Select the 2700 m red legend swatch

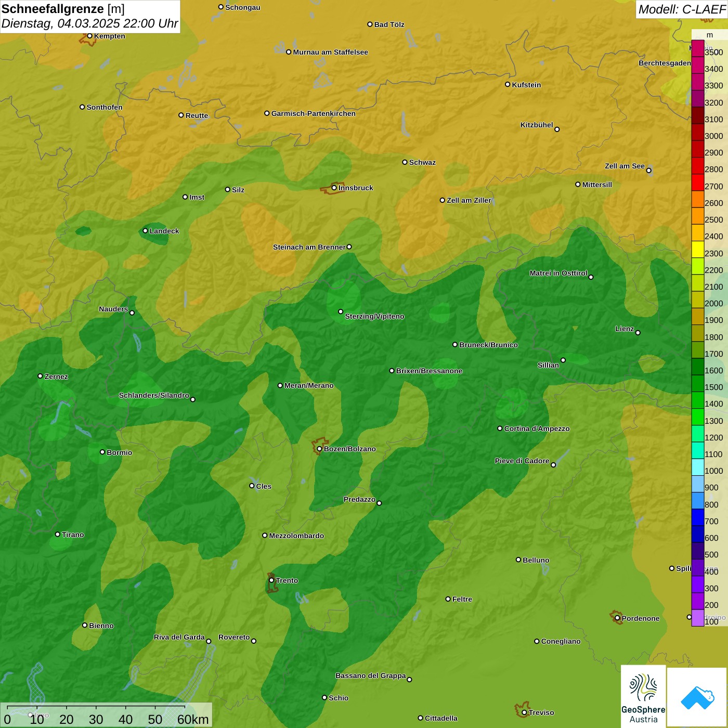coord(697,183)
